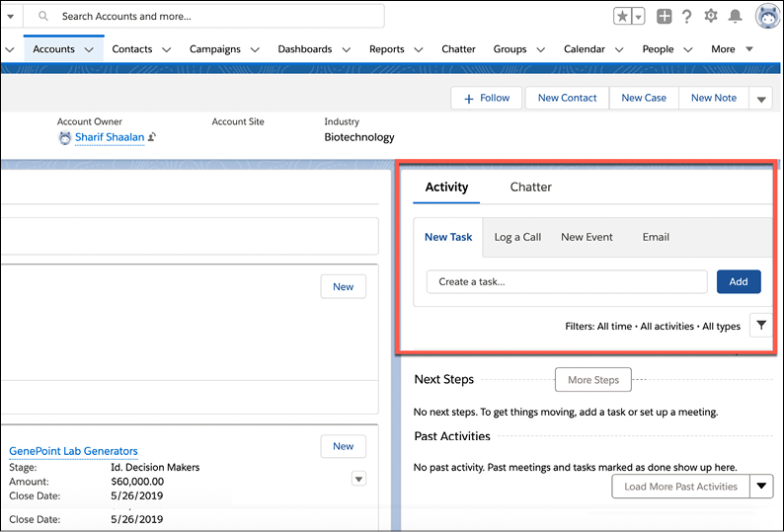This screenshot has height=532, width=784.
Task: Open the Groups tab
Action: coord(510,49)
